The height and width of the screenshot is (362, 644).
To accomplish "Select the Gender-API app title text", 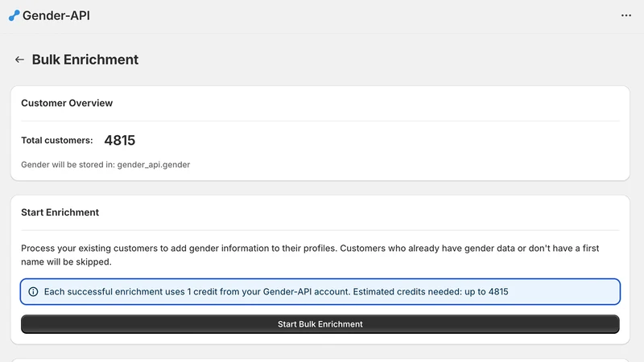I will click(x=56, y=15).
